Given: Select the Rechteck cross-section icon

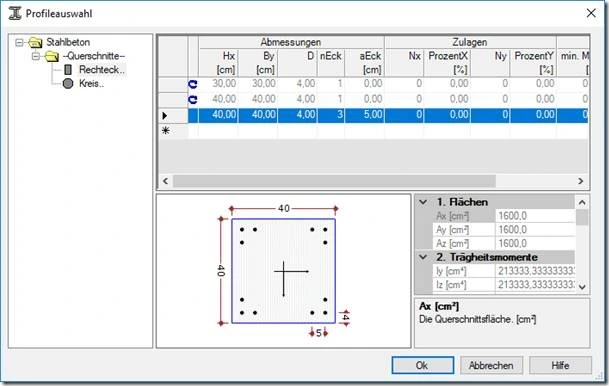Looking at the screenshot, I should pos(68,70).
